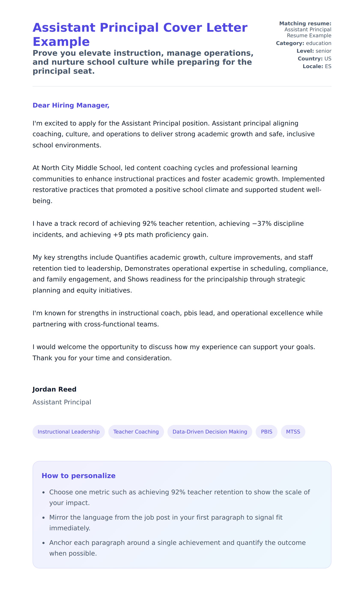Viewport: 364px width, 589px height.
Task: Click the Jordan Reed signature name
Action: [54, 389]
